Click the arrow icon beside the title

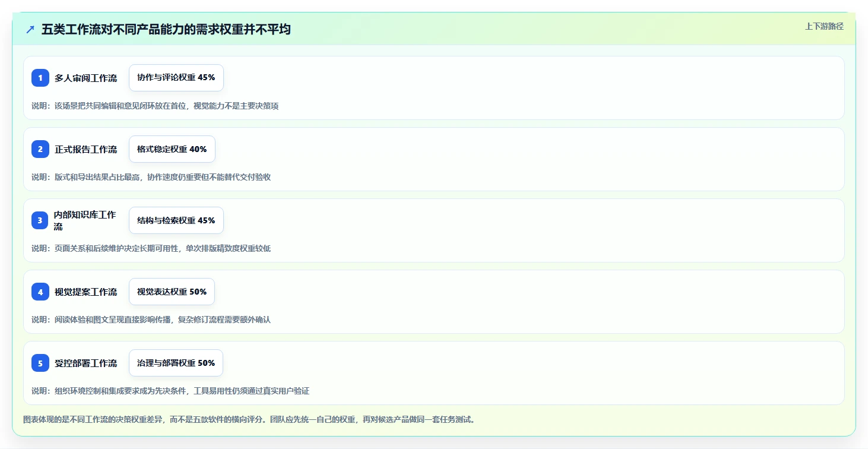(30, 29)
